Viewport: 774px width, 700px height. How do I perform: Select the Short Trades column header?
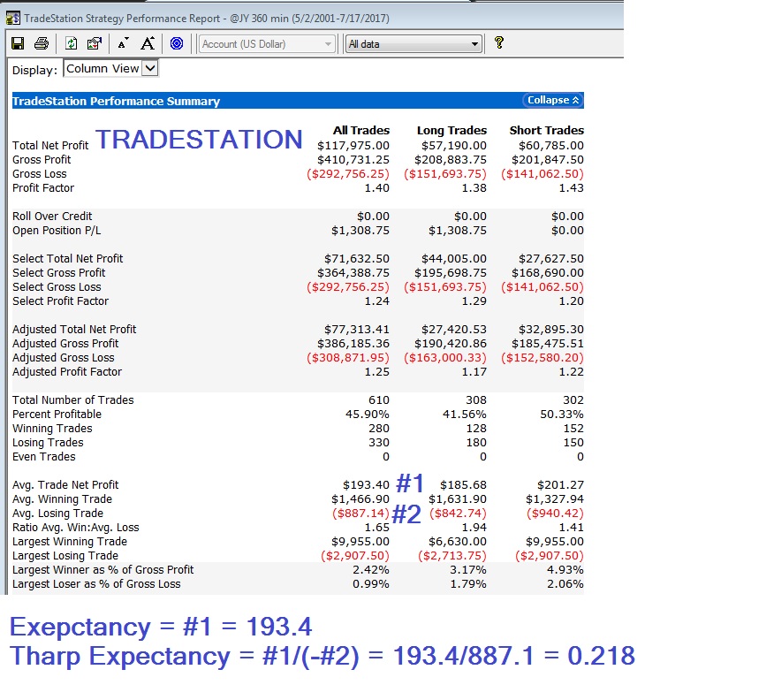(x=546, y=130)
